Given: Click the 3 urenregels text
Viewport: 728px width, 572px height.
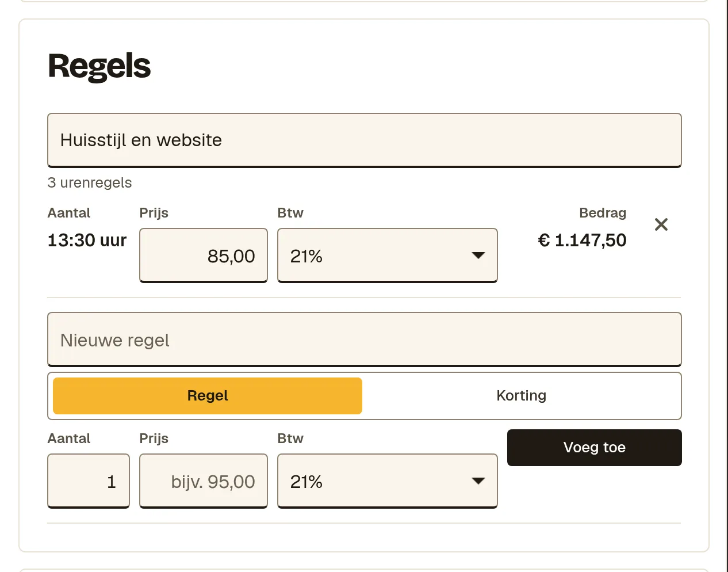Looking at the screenshot, I should 90,183.
